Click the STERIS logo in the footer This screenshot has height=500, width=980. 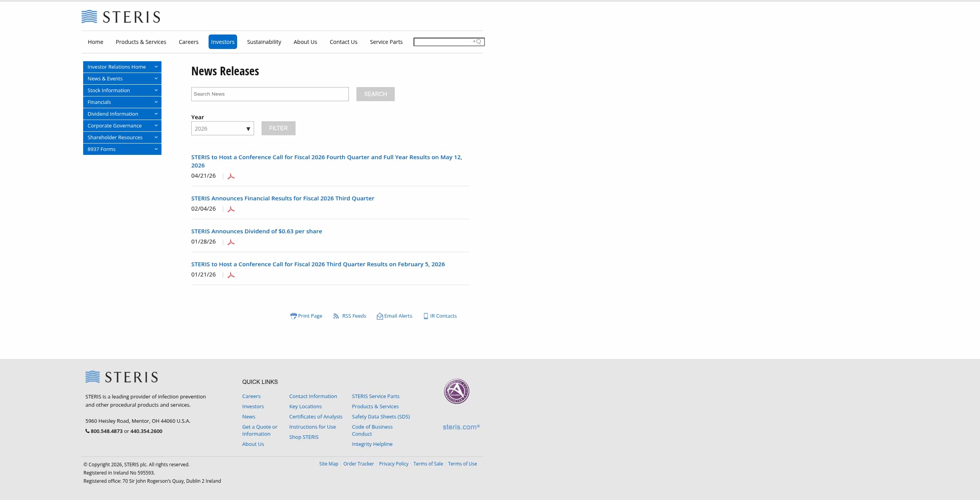[122, 377]
